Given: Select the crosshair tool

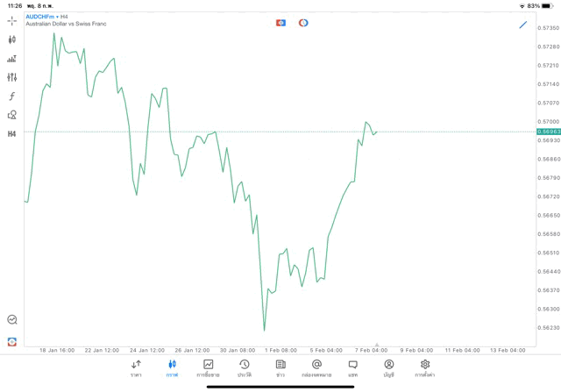Looking at the screenshot, I should coord(11,20).
